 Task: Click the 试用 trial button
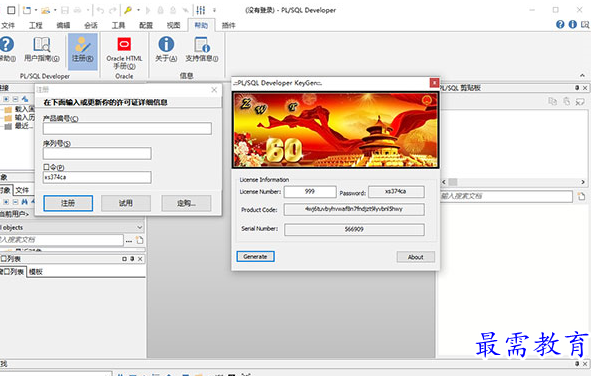click(x=126, y=203)
